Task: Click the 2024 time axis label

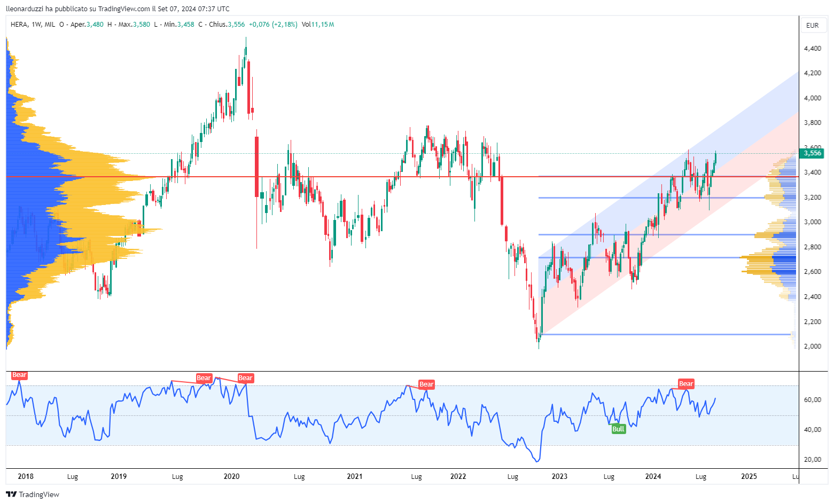Action: click(x=653, y=476)
